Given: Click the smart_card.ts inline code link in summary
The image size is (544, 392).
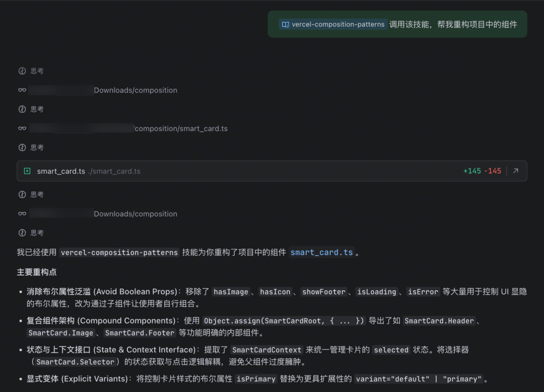Looking at the screenshot, I should [321, 252].
